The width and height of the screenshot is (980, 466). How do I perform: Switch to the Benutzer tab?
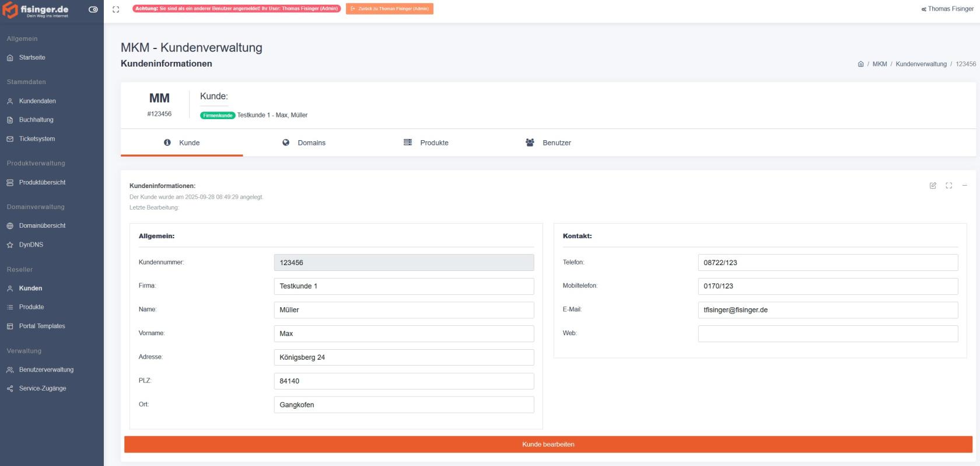[x=548, y=142]
